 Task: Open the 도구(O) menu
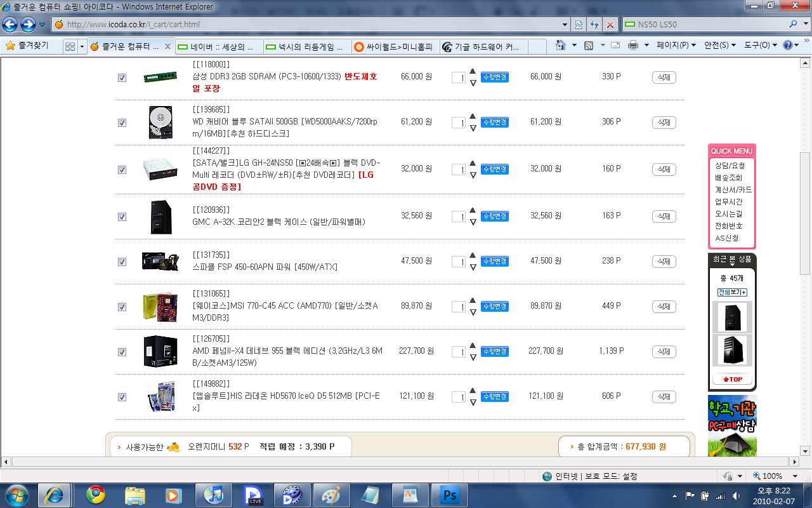[x=760, y=46]
